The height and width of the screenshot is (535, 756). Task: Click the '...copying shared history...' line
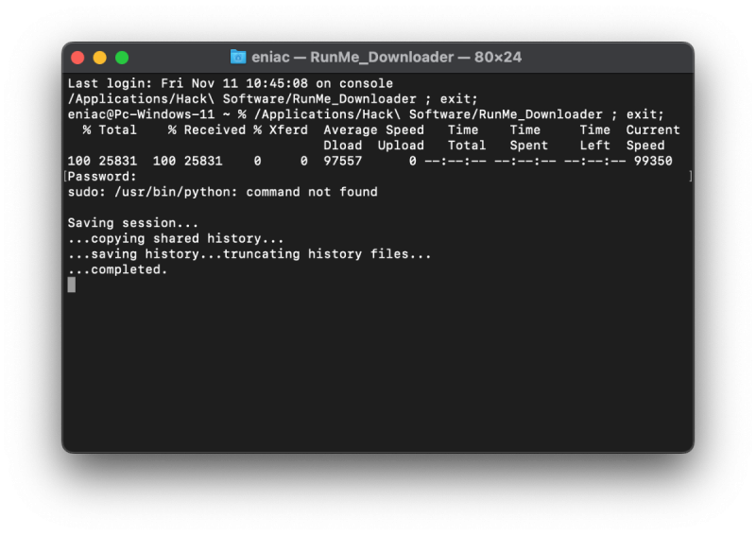tap(176, 238)
